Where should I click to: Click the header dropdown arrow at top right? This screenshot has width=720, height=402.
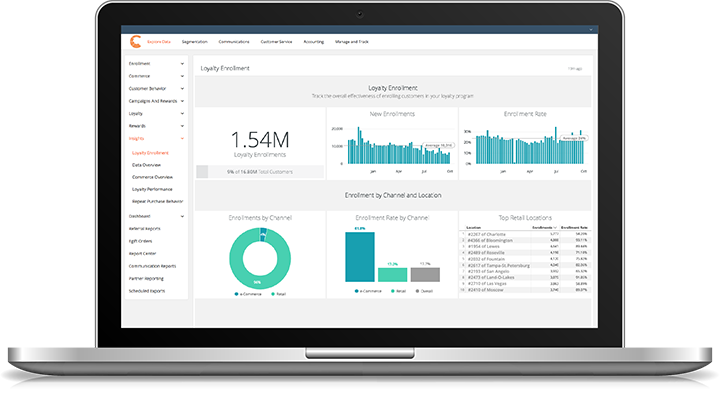[591, 30]
